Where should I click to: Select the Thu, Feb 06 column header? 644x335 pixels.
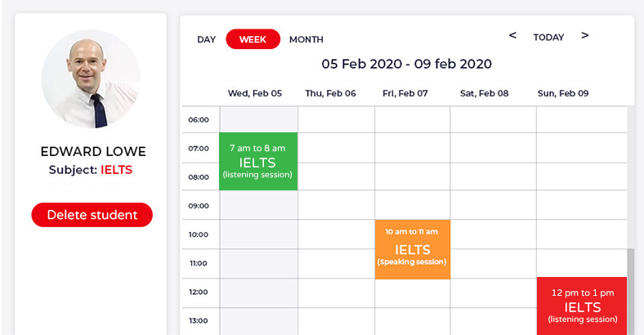tap(330, 93)
